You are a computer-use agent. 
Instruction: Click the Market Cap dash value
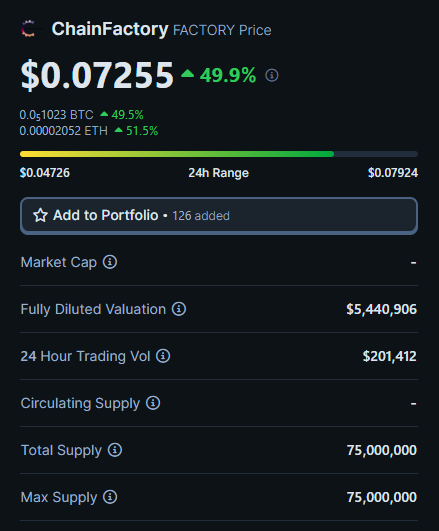pos(413,262)
